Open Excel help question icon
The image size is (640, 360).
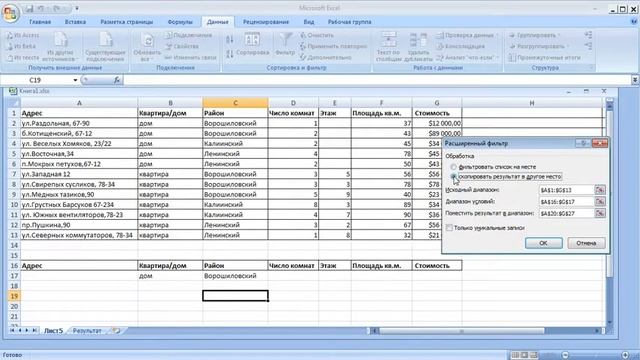(634, 22)
